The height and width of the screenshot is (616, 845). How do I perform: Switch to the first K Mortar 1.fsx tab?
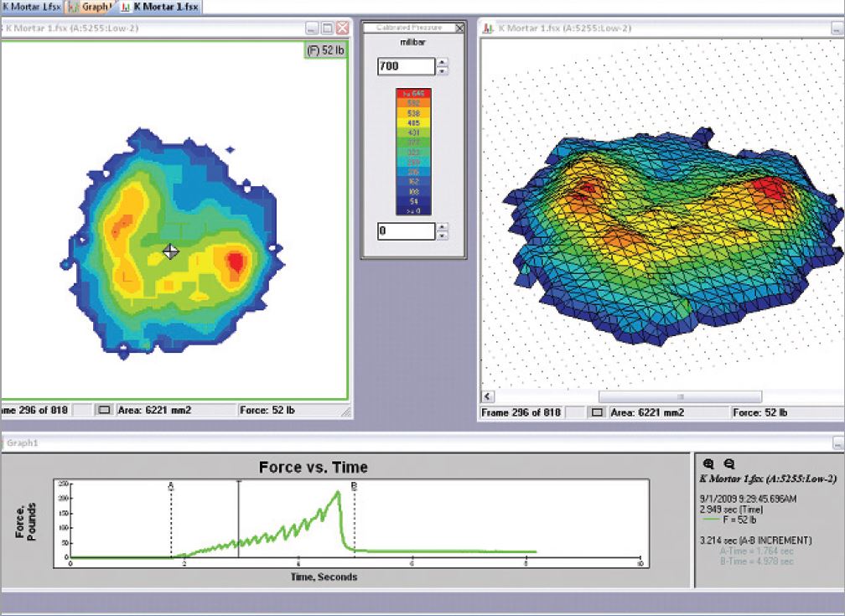point(30,5)
